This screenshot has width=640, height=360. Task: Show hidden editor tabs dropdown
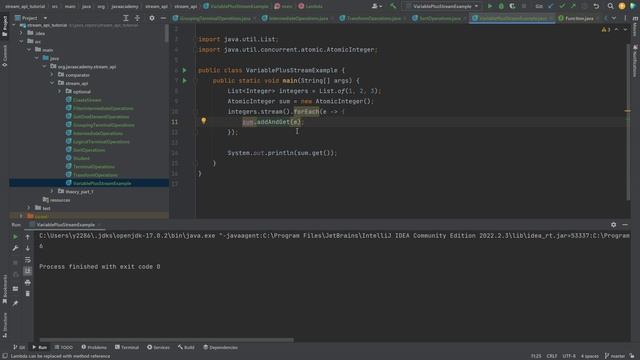click(614, 18)
